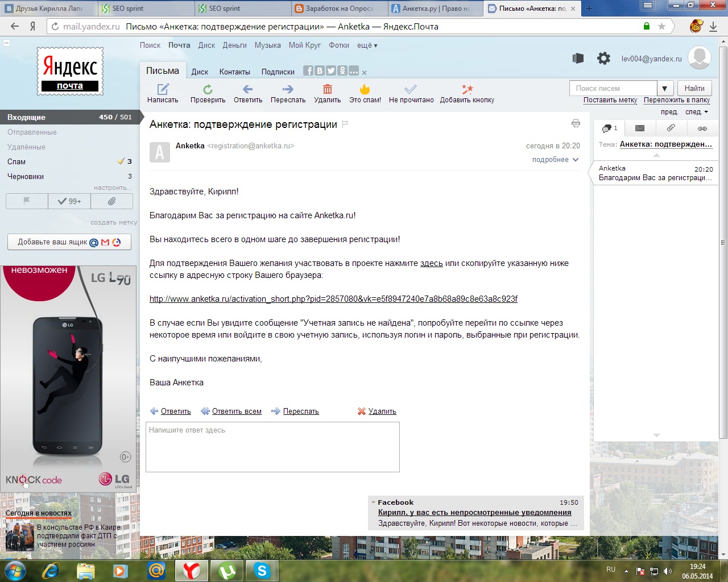
Task: Open Skype from the taskbar
Action: click(x=262, y=570)
